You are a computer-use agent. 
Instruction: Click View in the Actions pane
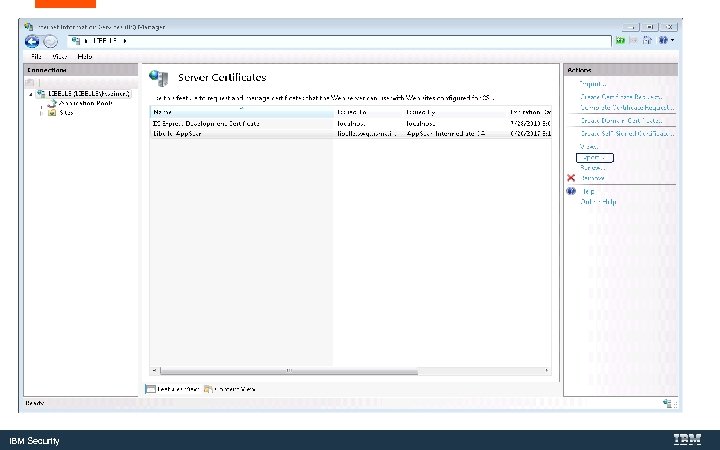(x=589, y=146)
